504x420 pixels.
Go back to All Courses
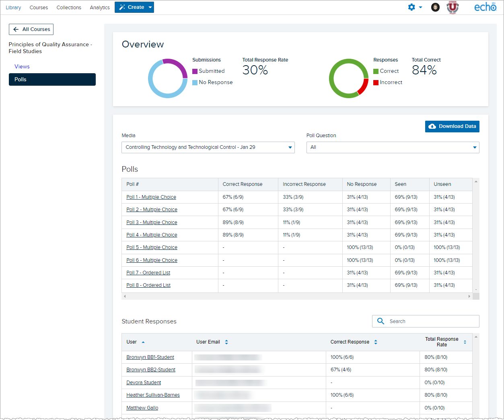31,29
